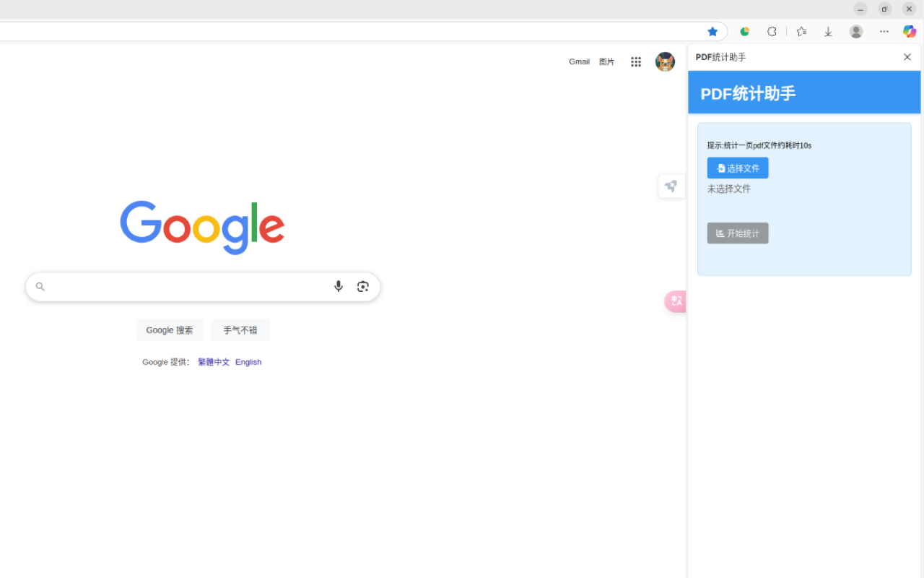924x578 pixels.
Task: Click the 开始统计 button
Action: [x=738, y=233]
